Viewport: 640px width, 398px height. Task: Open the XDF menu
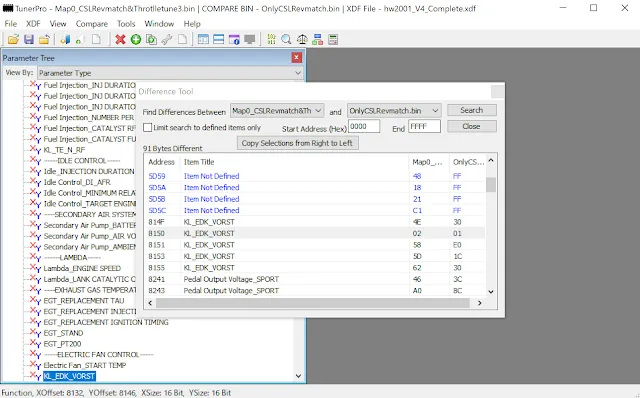(x=33, y=24)
